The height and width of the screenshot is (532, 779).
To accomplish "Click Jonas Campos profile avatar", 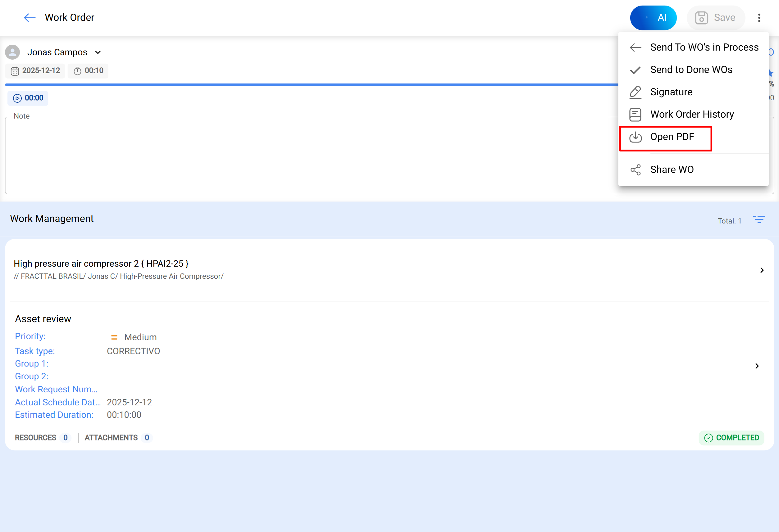I will click(x=12, y=52).
